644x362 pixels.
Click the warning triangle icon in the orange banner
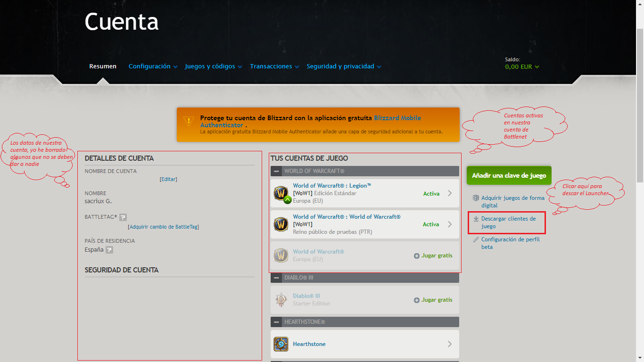(189, 121)
